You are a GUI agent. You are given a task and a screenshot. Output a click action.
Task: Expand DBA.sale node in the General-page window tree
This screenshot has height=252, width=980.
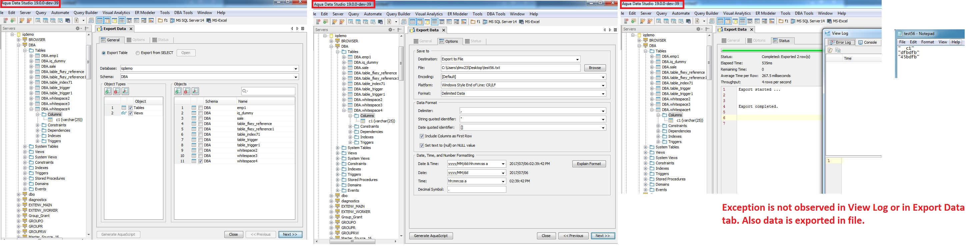tap(31, 66)
